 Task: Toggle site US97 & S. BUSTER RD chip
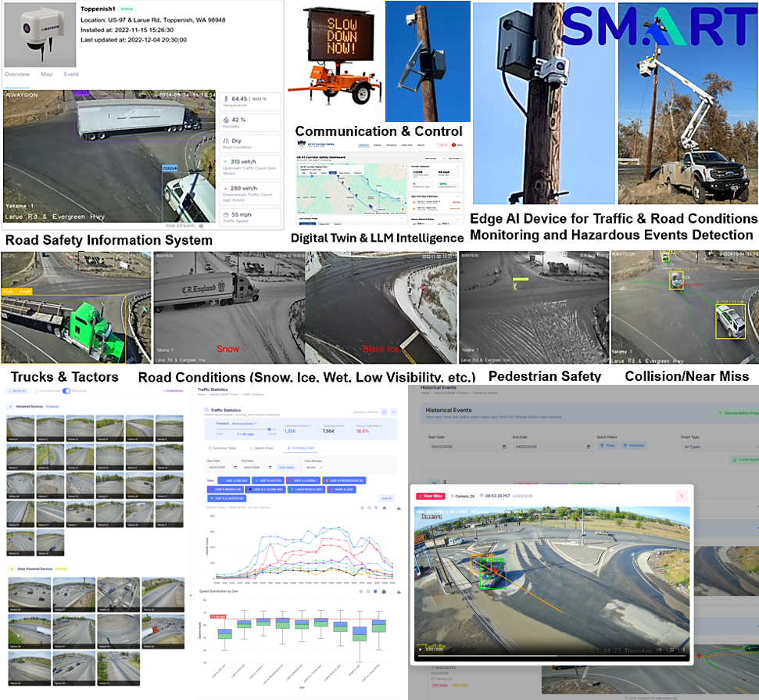click(x=227, y=498)
